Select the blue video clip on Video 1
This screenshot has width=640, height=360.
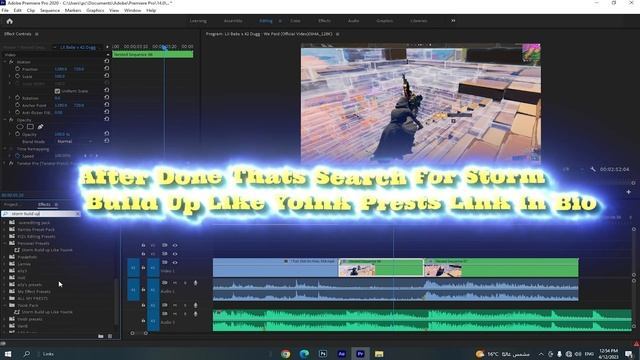276,267
